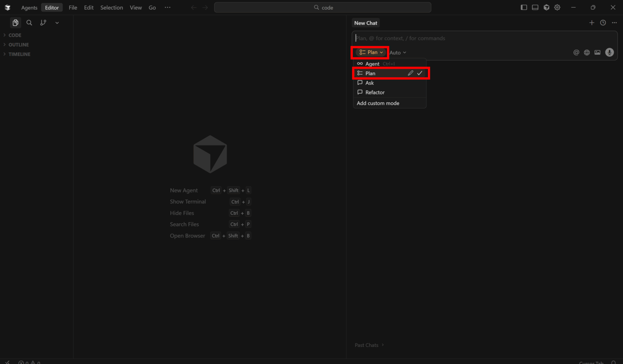Click the attach image icon
This screenshot has width=623, height=364.
tap(597, 53)
